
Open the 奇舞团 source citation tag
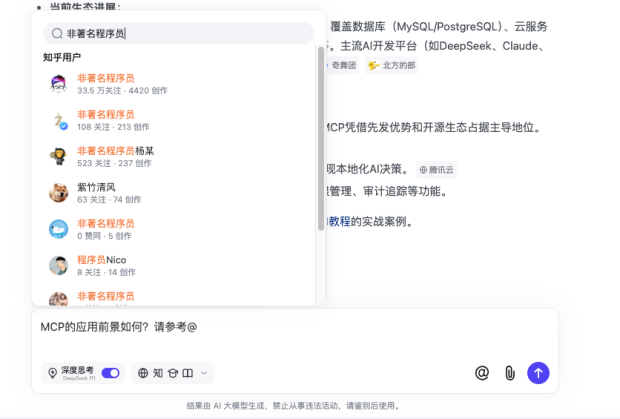[342, 65]
